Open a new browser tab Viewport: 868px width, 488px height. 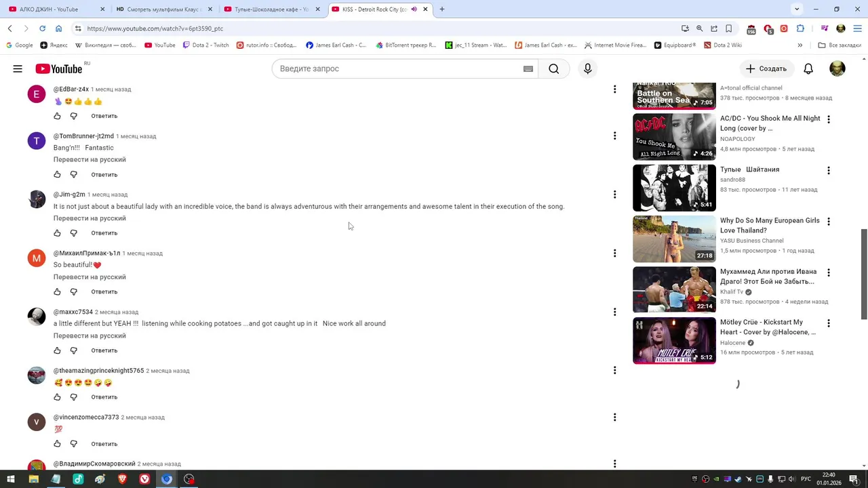[x=442, y=9]
